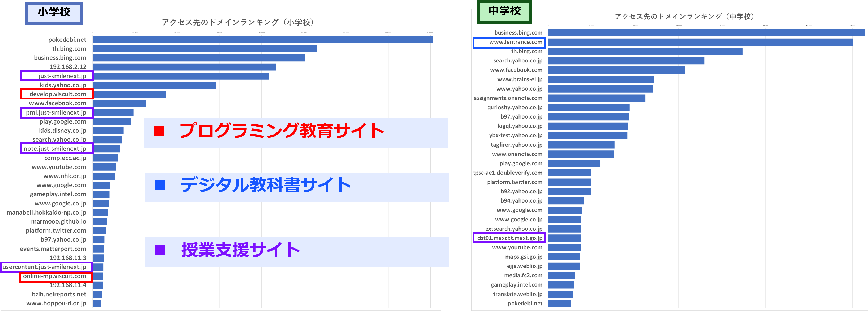Select the marmooo.github.io label
This screenshot has height=311, width=868.
coord(59,222)
